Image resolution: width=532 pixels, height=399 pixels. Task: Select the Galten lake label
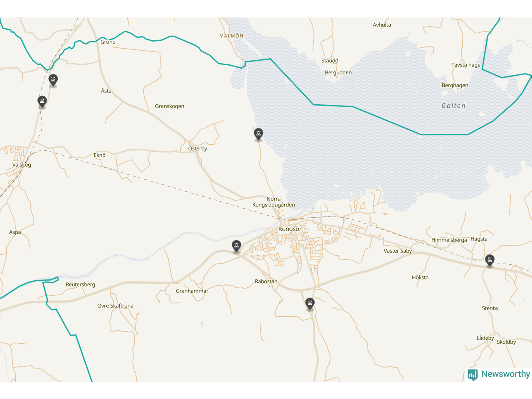[453, 106]
